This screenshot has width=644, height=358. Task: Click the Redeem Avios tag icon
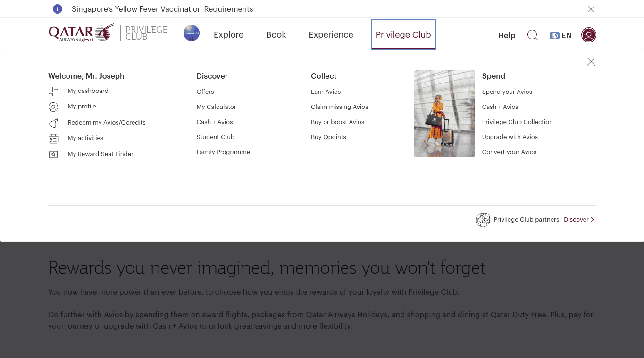click(53, 123)
